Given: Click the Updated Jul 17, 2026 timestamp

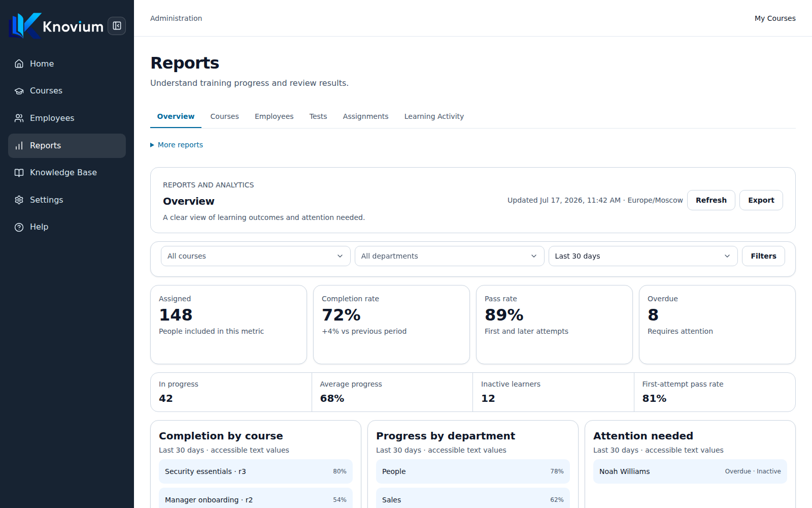Looking at the screenshot, I should [595, 200].
